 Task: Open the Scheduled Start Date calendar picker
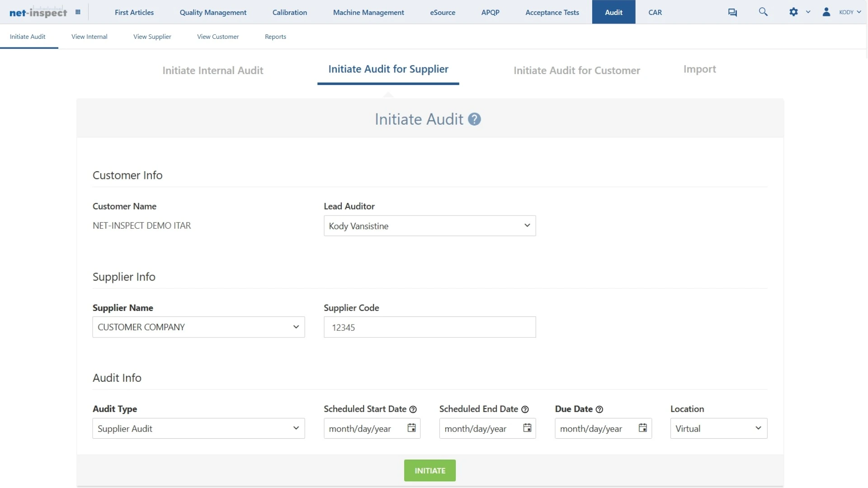411,428
